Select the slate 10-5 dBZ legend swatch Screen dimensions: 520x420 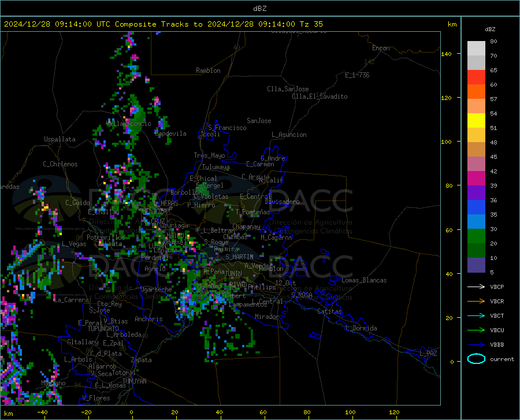476,265
